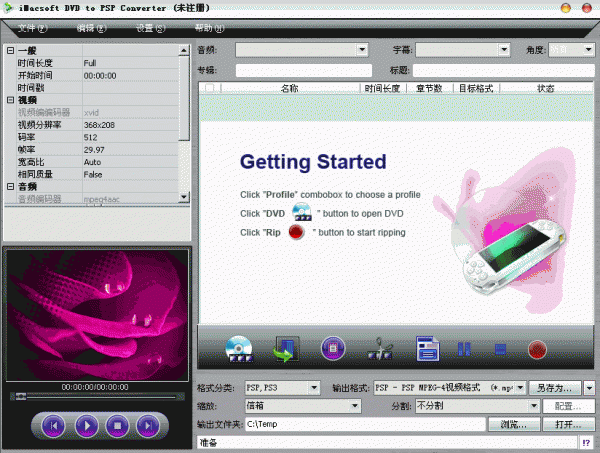Skip to next chapter in the player
This screenshot has height=453, width=600.
[148, 425]
